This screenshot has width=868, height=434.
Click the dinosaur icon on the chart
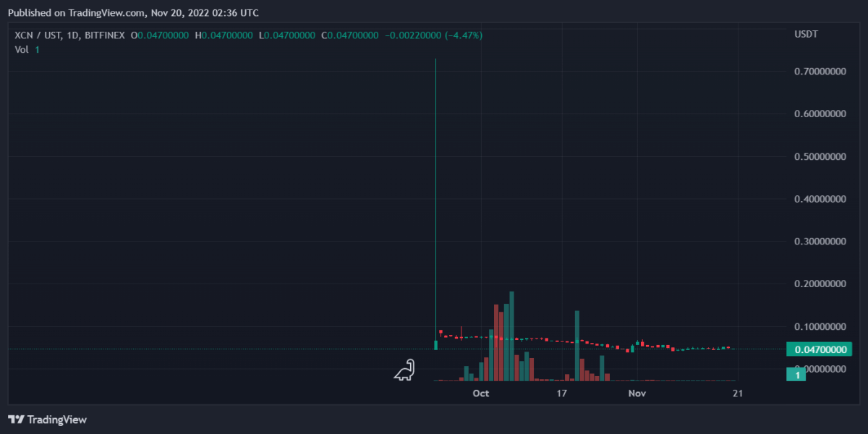pos(404,370)
